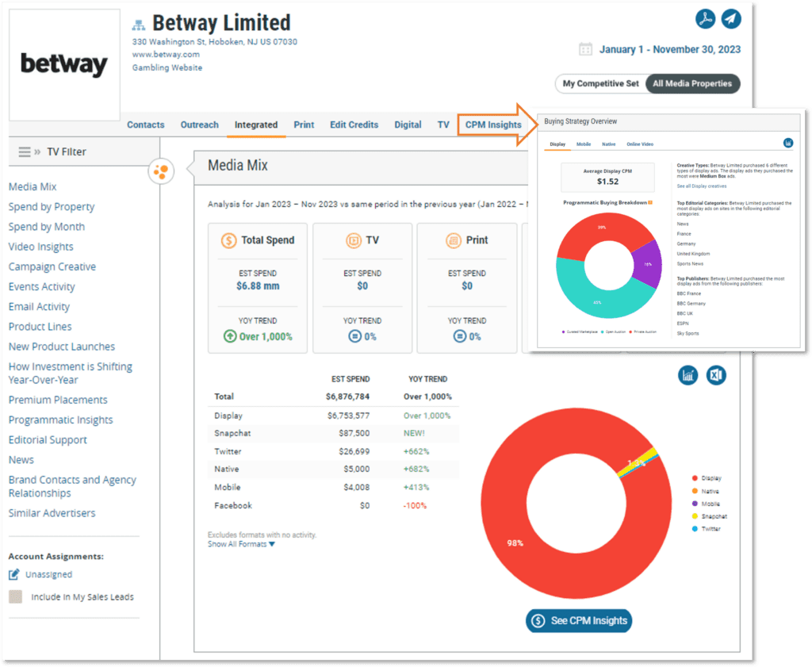Export profile as PDF icon
The width and height of the screenshot is (812, 667).
(705, 19)
